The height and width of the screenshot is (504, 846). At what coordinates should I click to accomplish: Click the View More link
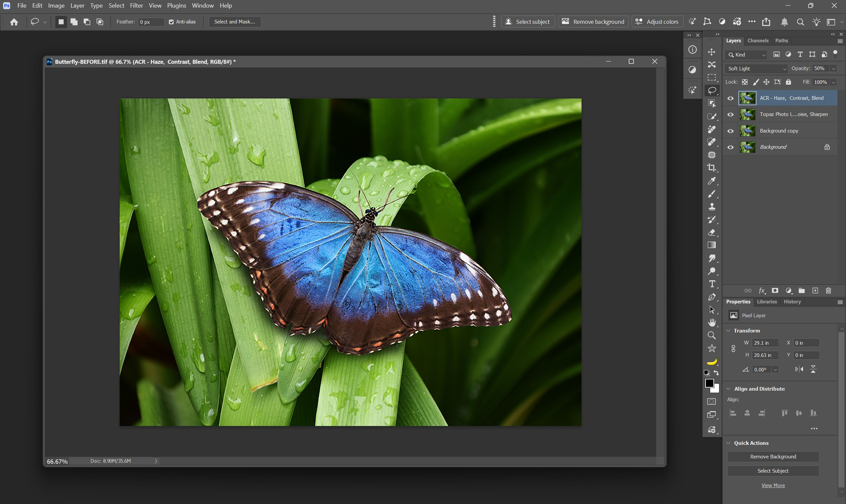pos(773,485)
